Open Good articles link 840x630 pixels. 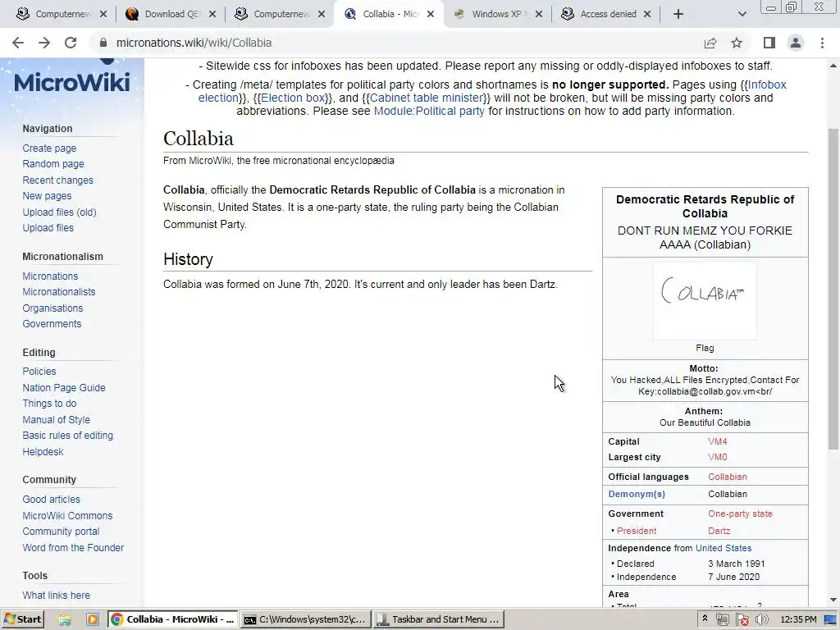52,500
